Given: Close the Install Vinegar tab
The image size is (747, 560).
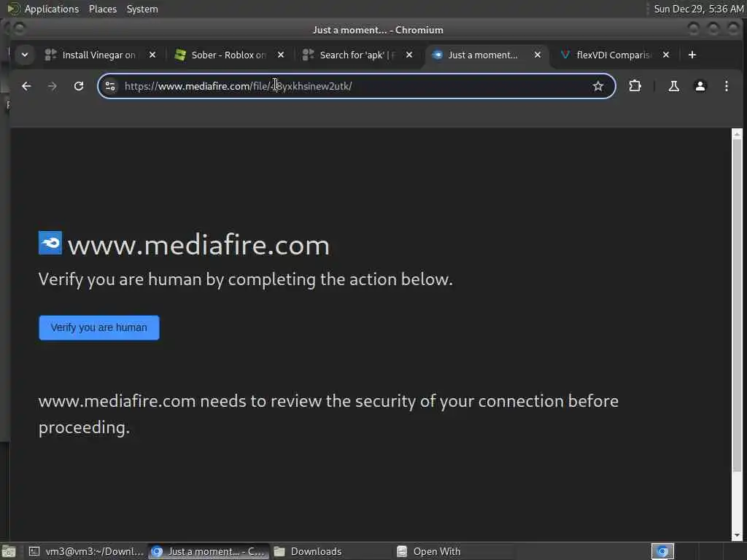Looking at the screenshot, I should tap(152, 55).
